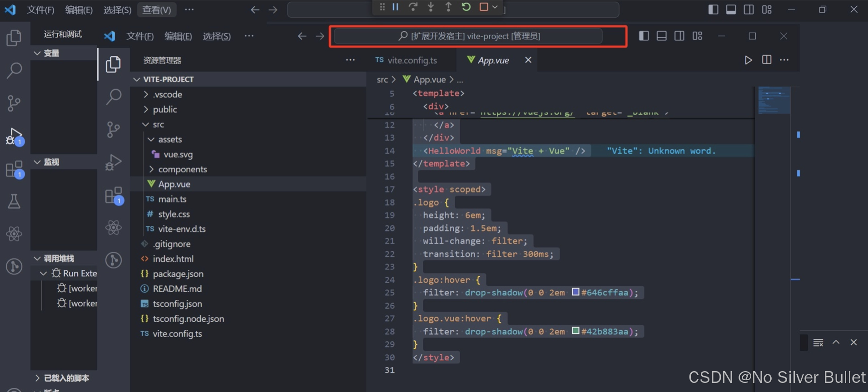
Task: Pause debugging in the debug toolbar
Action: pyautogui.click(x=396, y=7)
